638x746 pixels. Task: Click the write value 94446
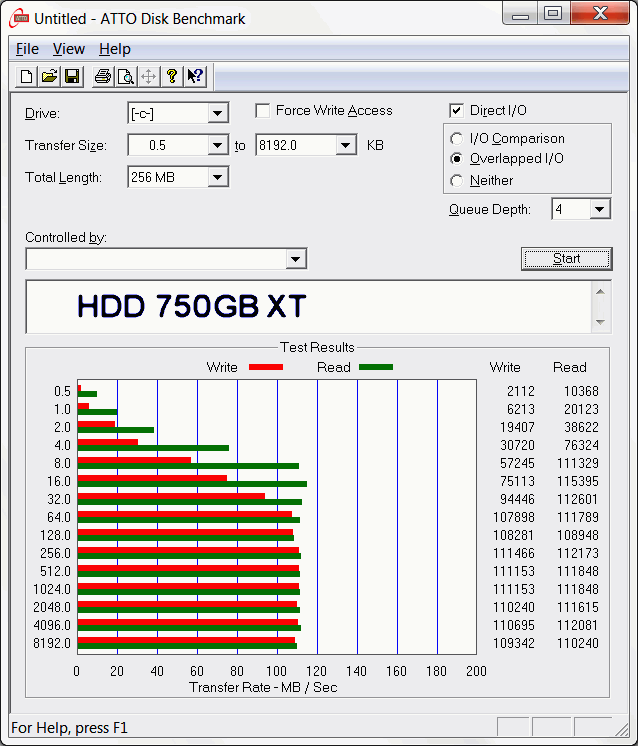coord(517,499)
